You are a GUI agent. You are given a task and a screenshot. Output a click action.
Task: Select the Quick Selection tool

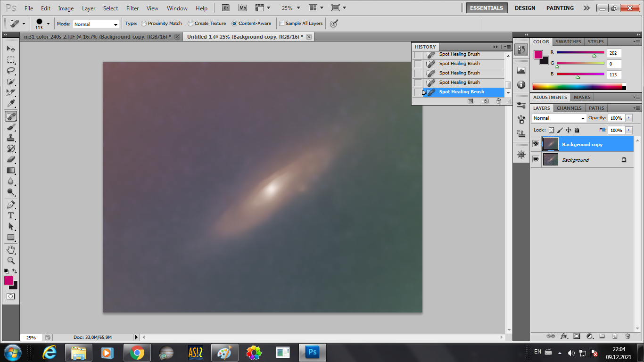pyautogui.click(x=11, y=82)
